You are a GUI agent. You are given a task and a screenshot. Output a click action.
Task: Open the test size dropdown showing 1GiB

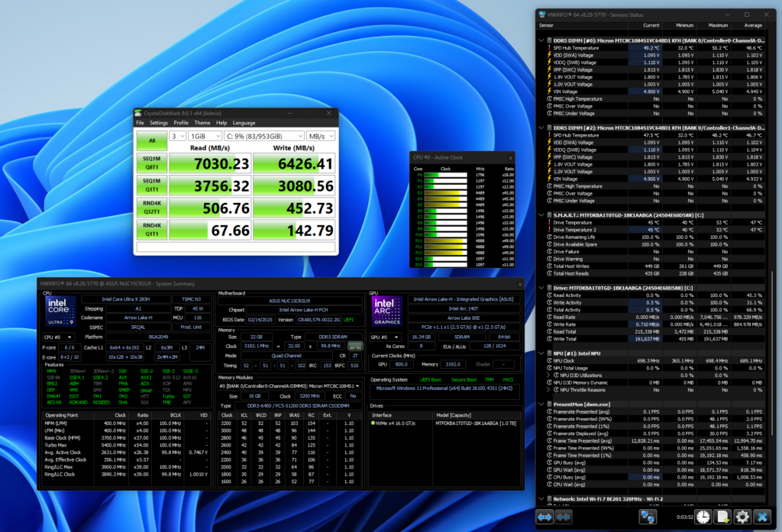point(205,136)
